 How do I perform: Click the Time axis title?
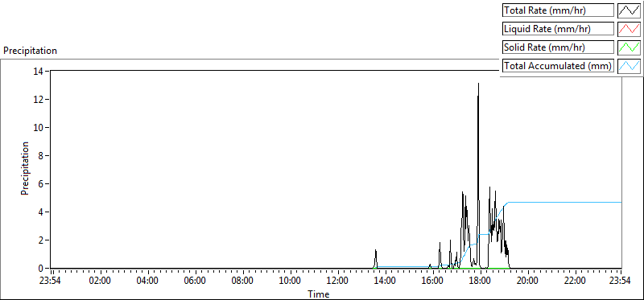point(319,294)
